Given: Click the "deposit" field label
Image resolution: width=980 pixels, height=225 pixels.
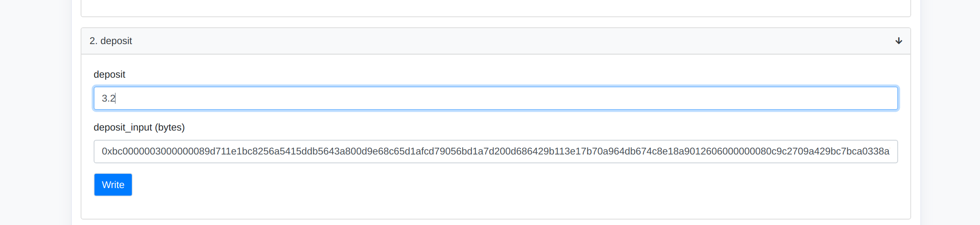Looking at the screenshot, I should pyautogui.click(x=109, y=74).
